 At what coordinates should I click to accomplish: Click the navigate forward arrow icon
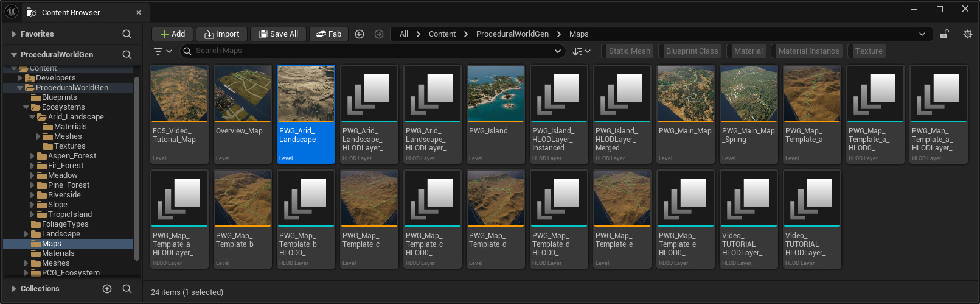coord(379,34)
